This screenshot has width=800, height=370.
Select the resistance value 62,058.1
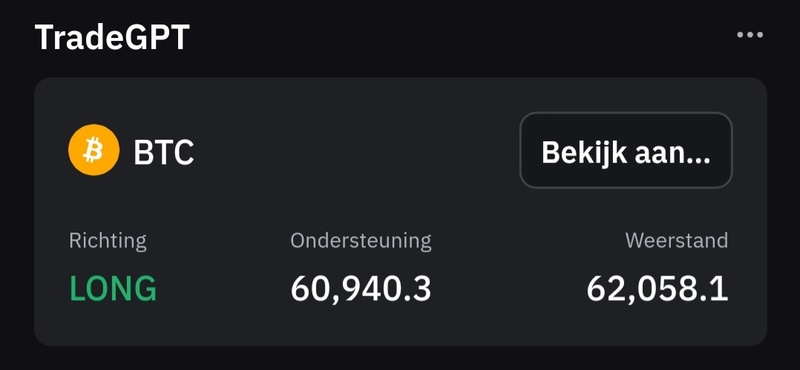(657, 289)
